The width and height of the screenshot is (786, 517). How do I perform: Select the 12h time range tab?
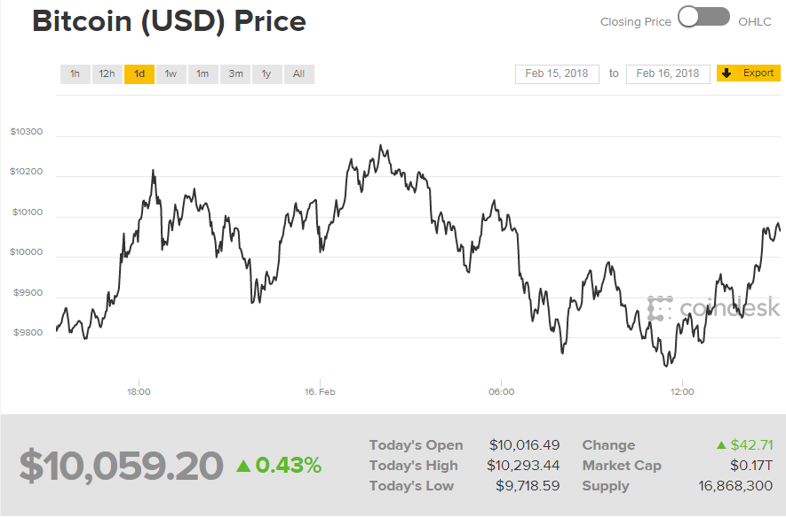(107, 74)
